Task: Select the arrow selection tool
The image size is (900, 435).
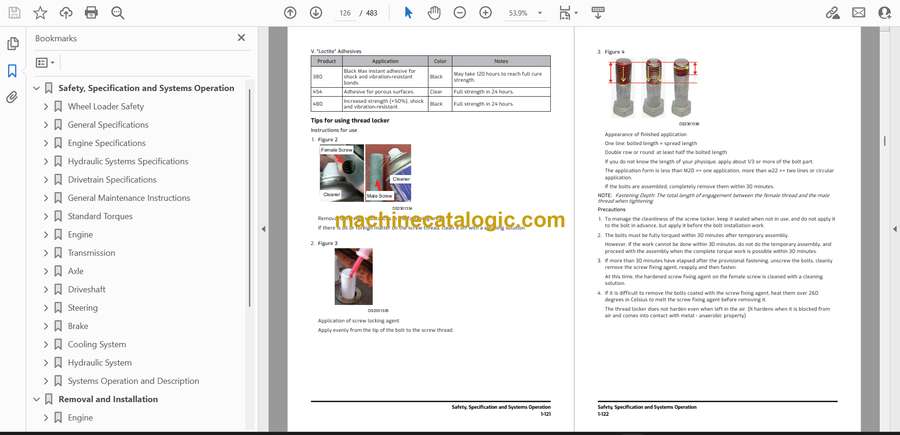Action: coord(408,13)
